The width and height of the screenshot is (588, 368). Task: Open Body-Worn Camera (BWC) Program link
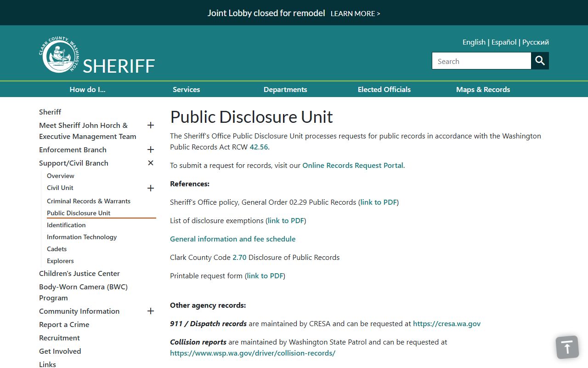tap(83, 292)
